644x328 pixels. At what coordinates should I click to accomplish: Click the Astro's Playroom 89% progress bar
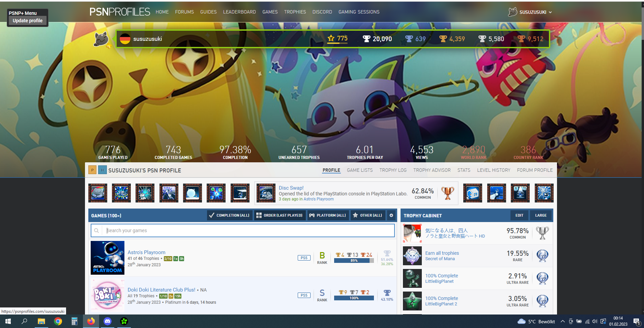(354, 261)
